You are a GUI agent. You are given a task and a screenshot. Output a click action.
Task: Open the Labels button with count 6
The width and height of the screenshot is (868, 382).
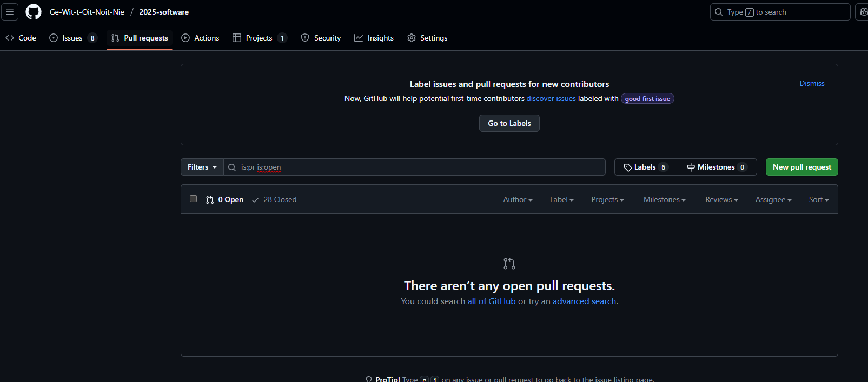(646, 167)
